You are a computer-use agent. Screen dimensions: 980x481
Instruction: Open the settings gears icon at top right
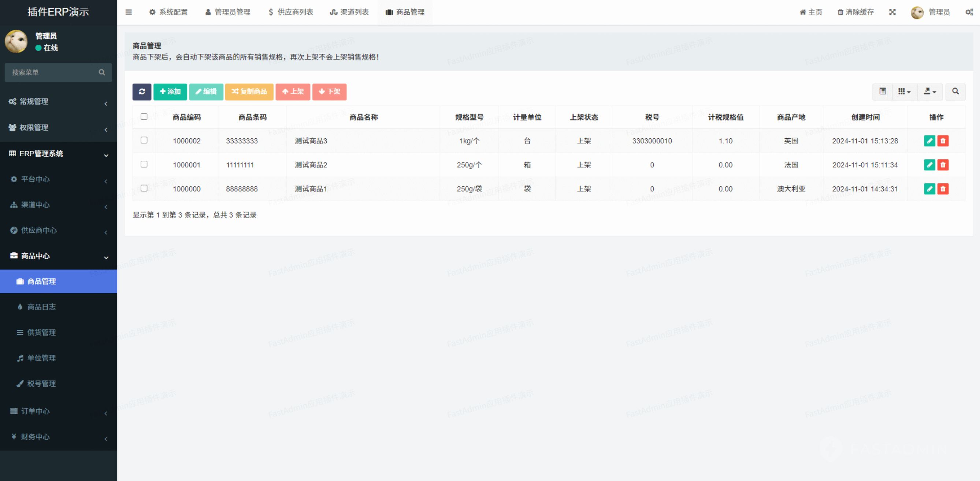(x=969, y=12)
